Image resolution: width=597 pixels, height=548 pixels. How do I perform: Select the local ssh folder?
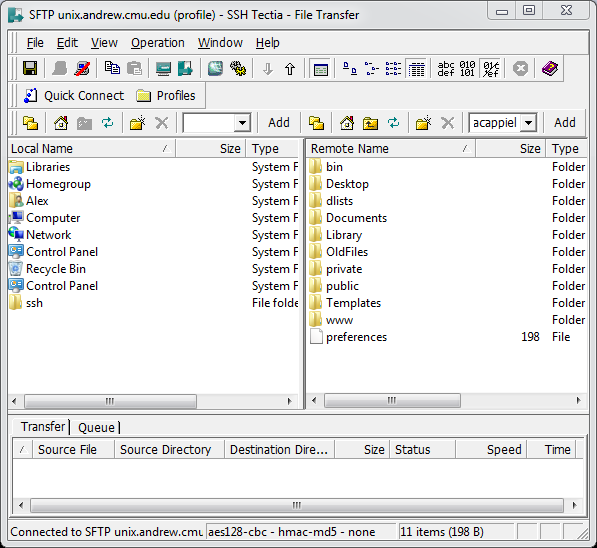point(26,303)
